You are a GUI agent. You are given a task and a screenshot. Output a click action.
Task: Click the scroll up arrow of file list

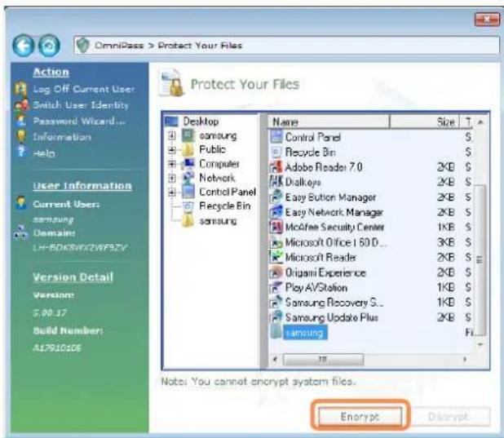[480, 122]
